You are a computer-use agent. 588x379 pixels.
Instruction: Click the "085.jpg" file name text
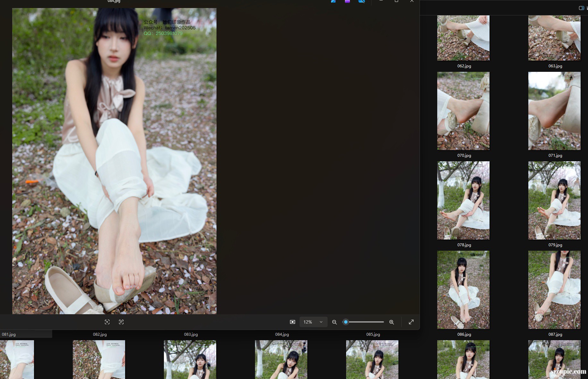[x=373, y=334]
